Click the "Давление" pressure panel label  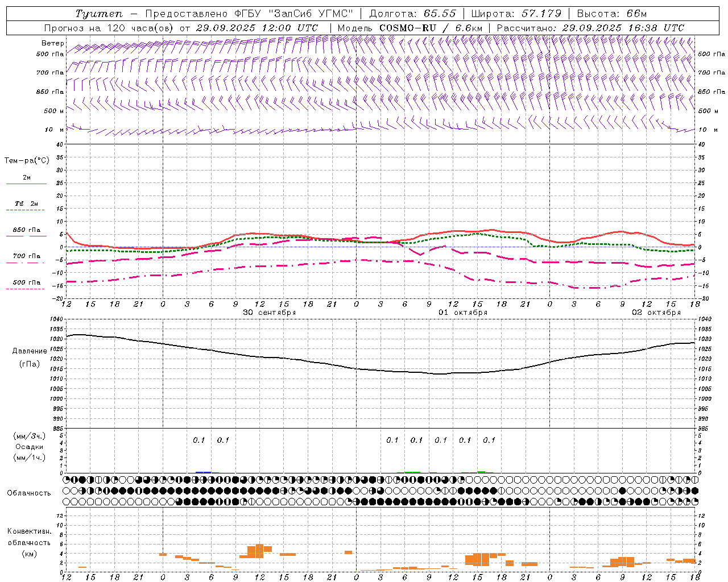(29, 351)
